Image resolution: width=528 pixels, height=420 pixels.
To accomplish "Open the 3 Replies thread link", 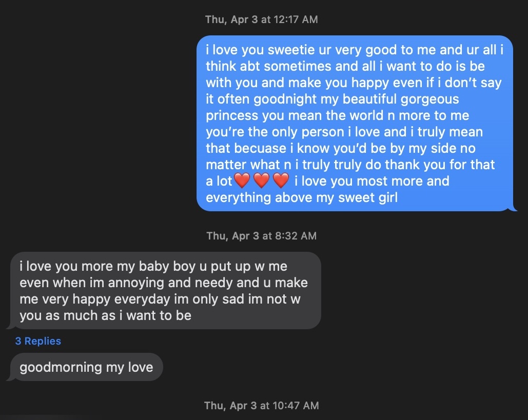I will click(x=38, y=341).
